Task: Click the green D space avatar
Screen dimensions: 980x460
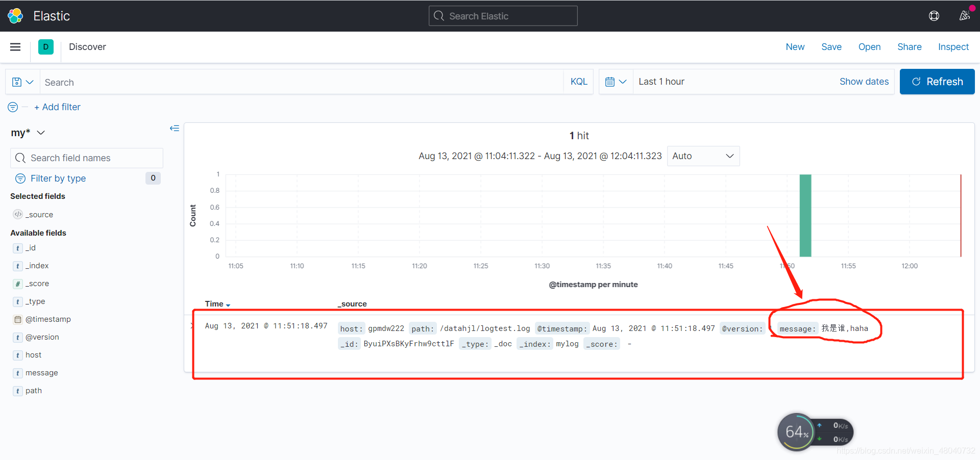Action: coord(46,47)
